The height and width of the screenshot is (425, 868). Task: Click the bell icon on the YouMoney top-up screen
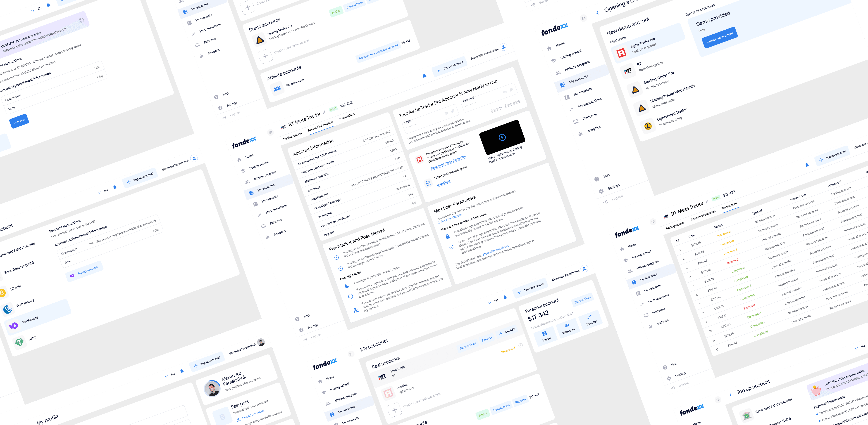pyautogui.click(x=115, y=187)
